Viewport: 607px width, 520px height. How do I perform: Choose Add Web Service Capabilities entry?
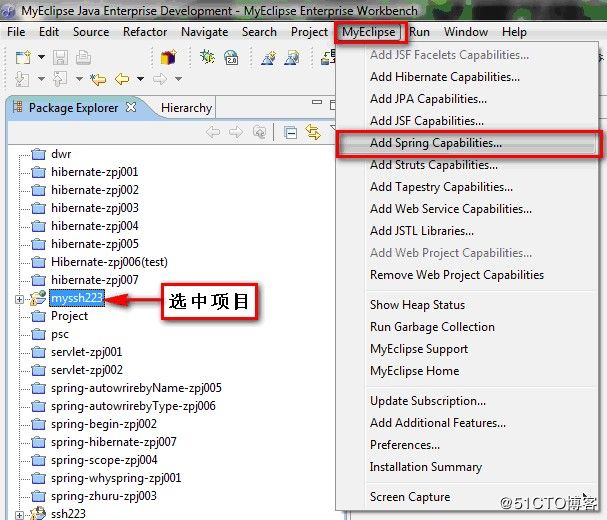tap(467, 209)
